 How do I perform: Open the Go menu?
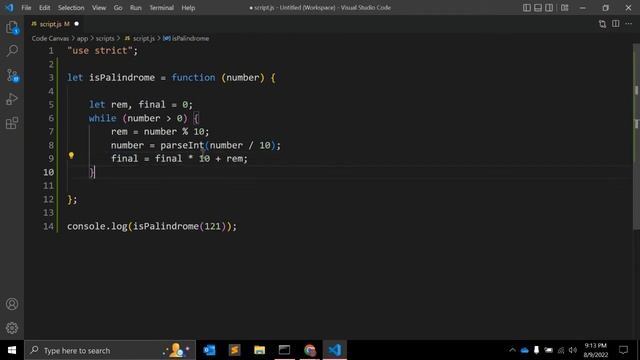point(118,8)
